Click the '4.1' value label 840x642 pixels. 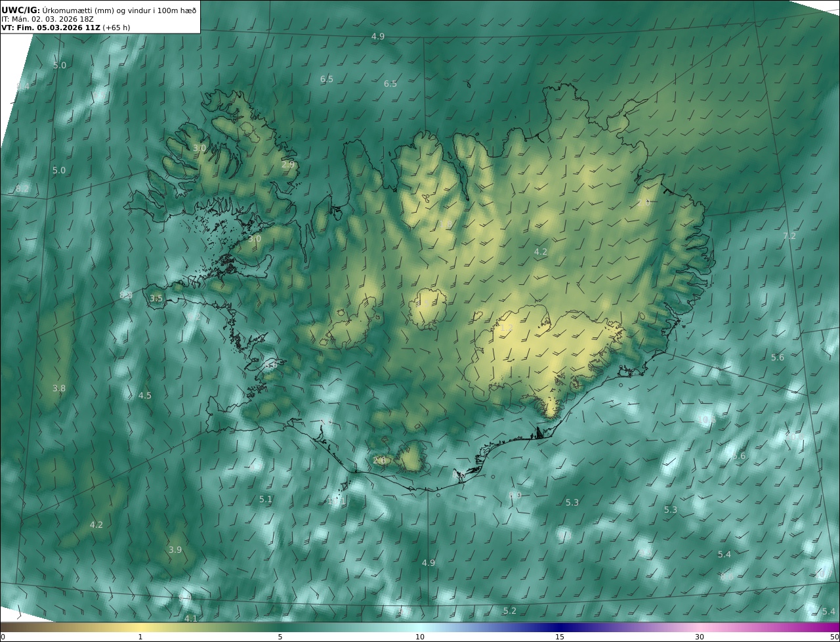[x=190, y=618]
